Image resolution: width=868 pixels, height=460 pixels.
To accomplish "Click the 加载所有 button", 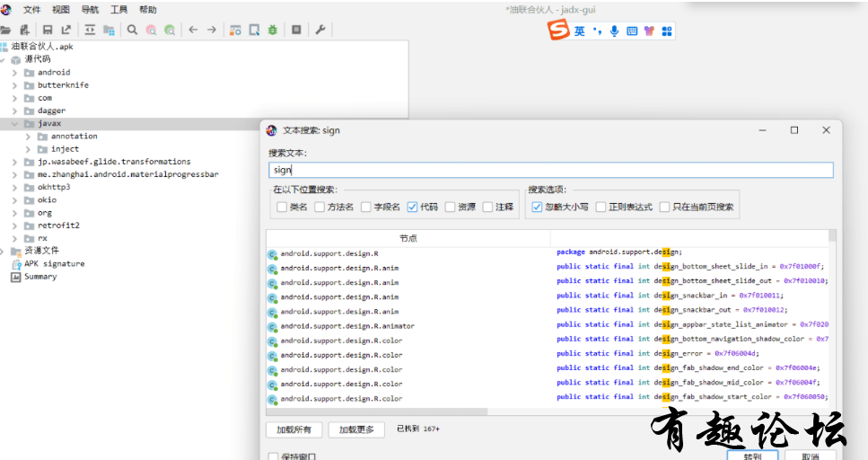I will pyautogui.click(x=294, y=429).
